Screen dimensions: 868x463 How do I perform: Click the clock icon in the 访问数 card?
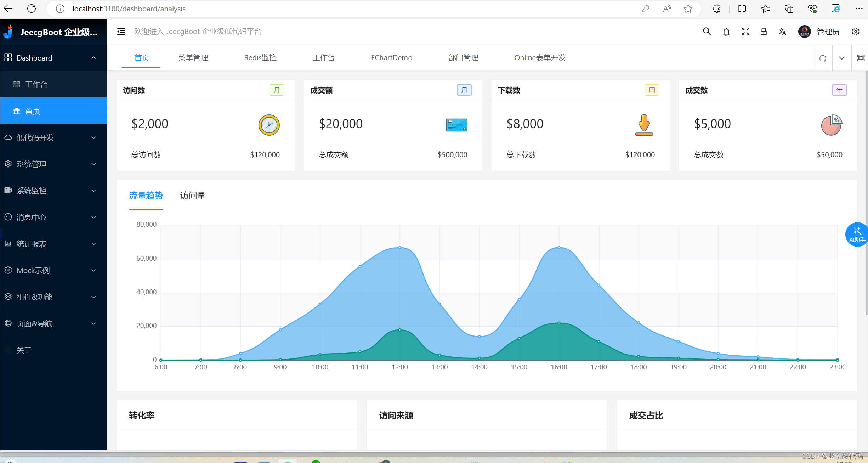[269, 125]
